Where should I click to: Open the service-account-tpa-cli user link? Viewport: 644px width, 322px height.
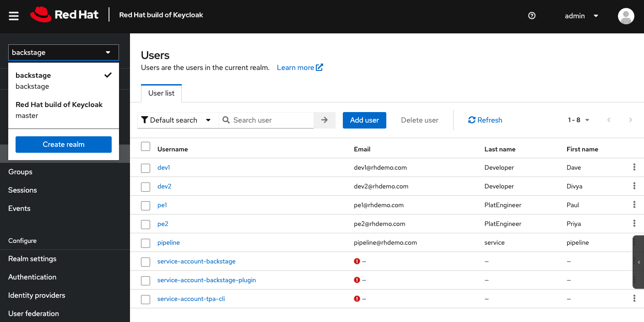(x=191, y=299)
